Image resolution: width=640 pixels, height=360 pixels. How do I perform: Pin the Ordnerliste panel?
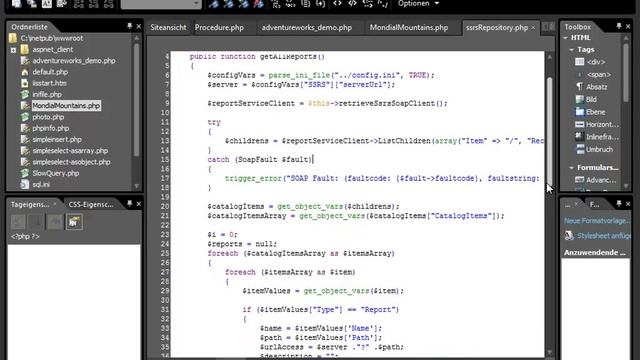pyautogui.click(x=129, y=26)
